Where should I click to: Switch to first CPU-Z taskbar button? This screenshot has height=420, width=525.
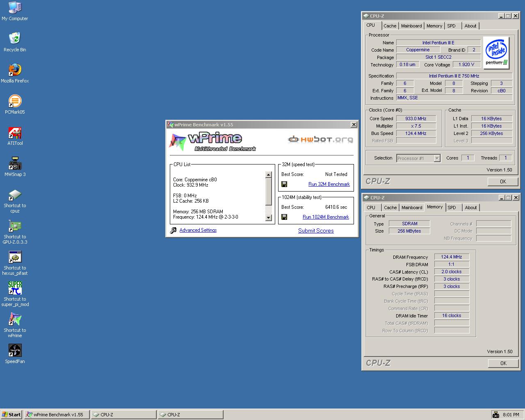pos(124,415)
